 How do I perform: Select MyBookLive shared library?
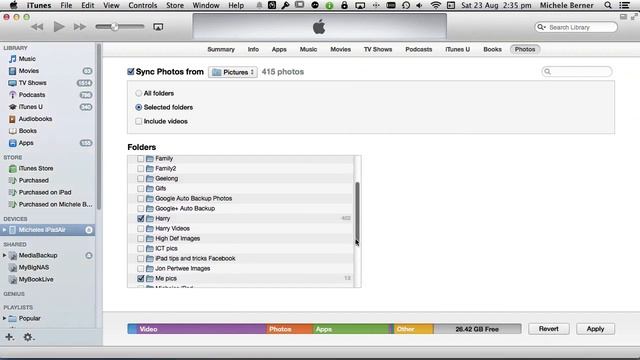coord(36,279)
